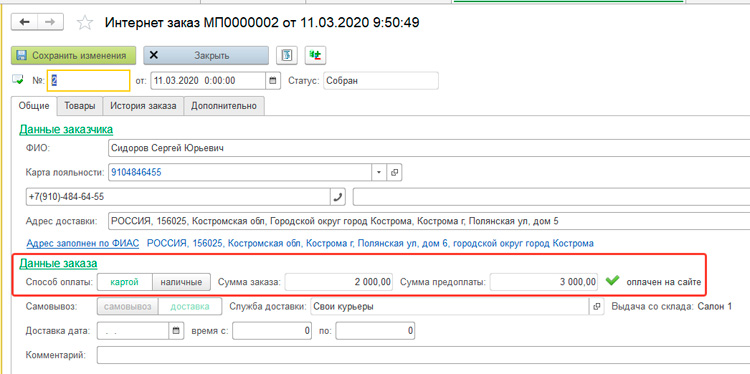Click the Комментарий field
Image resolution: width=750 pixels, height=374 pixels.
pos(423,355)
